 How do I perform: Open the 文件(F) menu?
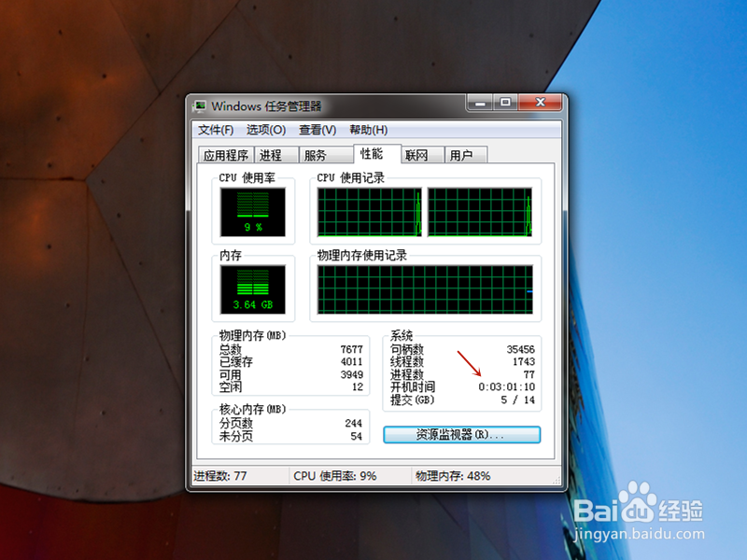coord(216,130)
